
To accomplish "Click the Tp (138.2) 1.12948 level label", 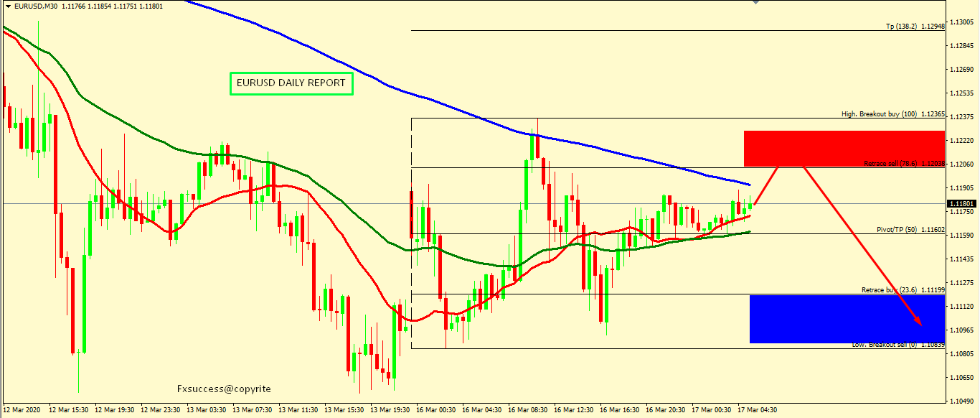I will point(915,26).
